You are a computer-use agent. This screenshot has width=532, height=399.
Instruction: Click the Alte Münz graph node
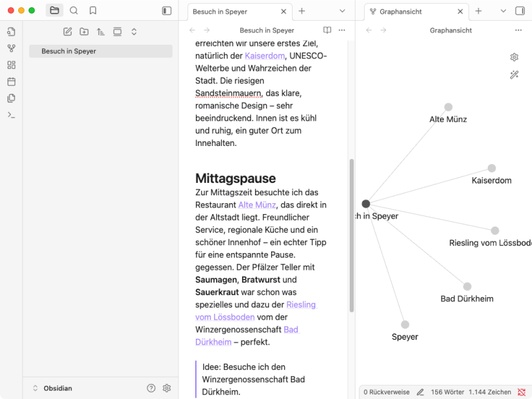[x=448, y=107]
